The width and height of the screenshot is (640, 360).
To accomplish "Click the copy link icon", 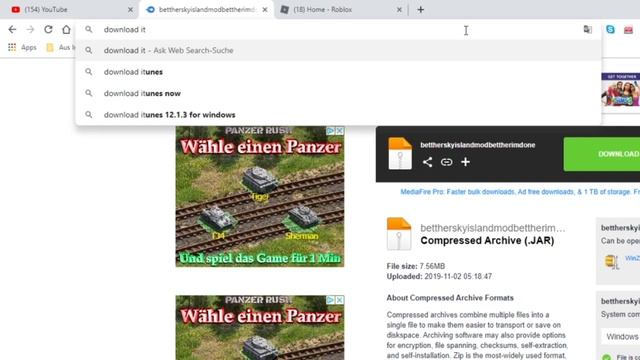I will (x=447, y=162).
